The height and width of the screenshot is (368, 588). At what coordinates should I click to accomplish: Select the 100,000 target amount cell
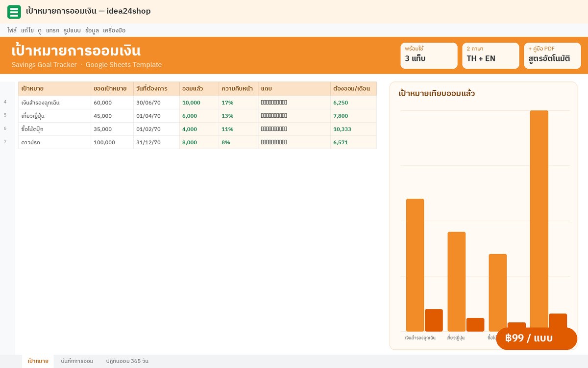pos(112,142)
